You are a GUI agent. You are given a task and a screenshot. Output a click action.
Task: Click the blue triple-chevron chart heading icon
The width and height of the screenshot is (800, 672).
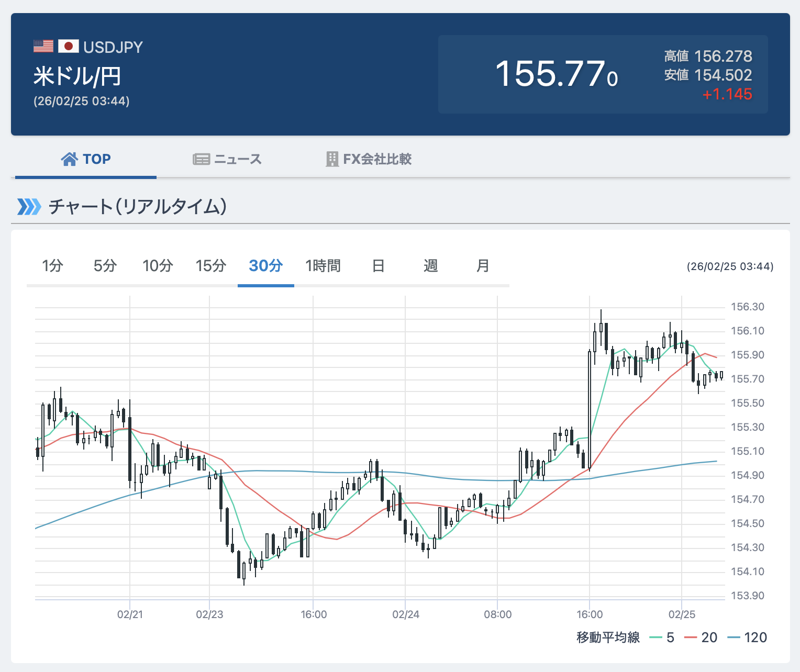(29, 207)
